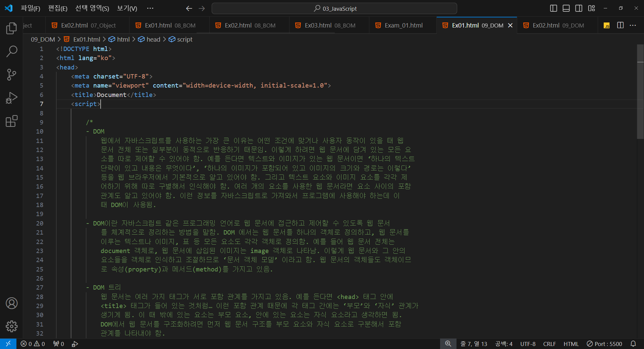Screen dimensions: 644x349
Task: Click the VS Code logo icon
Action: point(9,8)
